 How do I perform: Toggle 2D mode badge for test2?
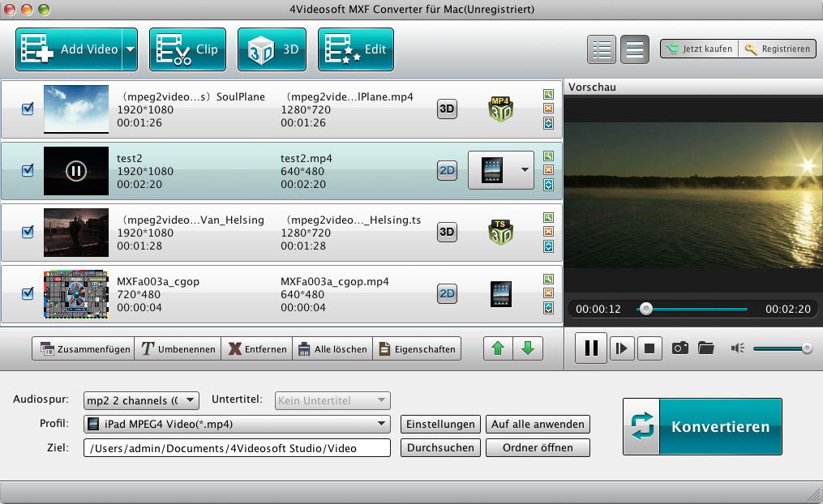click(447, 170)
